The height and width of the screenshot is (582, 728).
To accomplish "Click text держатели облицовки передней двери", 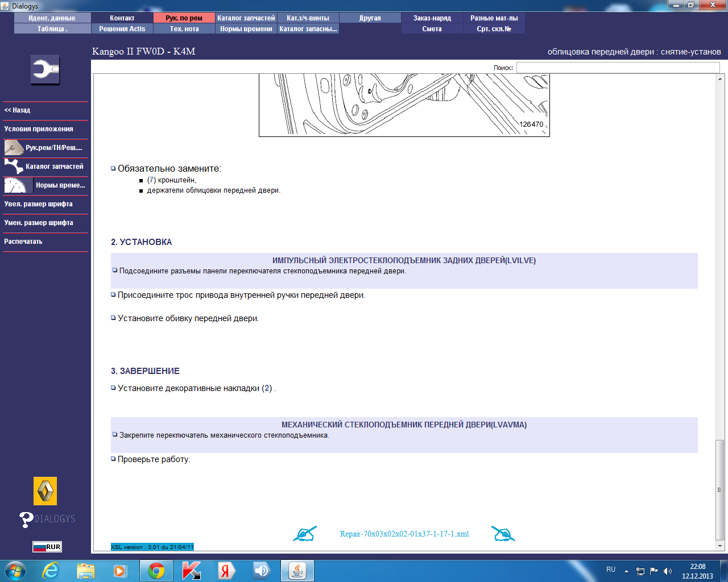I will click(x=214, y=190).
